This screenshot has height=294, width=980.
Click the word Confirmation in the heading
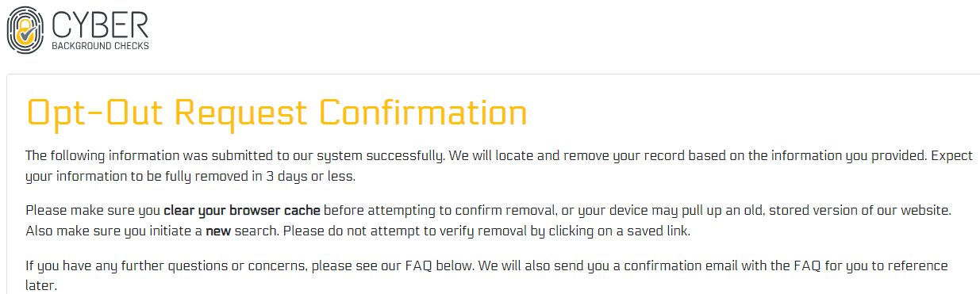pos(424,113)
